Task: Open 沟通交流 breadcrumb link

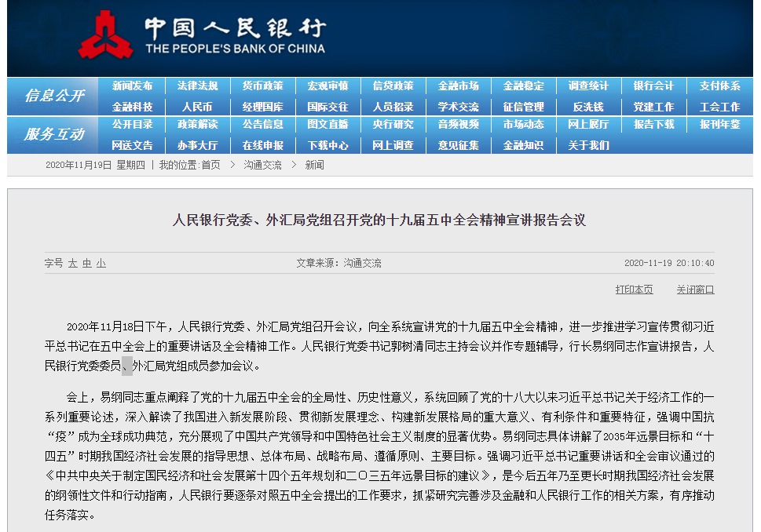Action: (262, 165)
